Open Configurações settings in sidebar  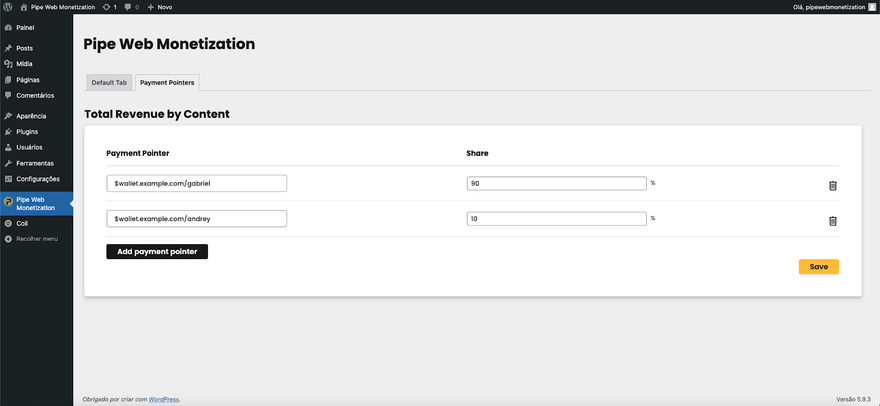pos(38,179)
